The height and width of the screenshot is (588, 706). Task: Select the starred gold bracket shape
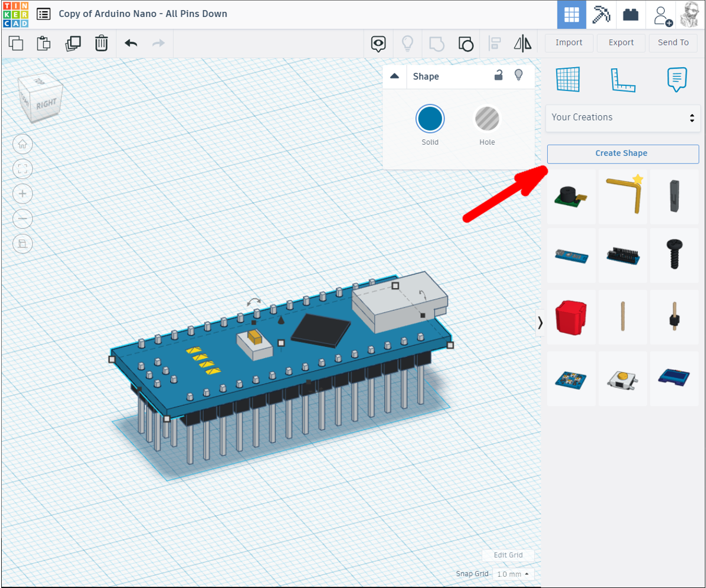coord(623,197)
